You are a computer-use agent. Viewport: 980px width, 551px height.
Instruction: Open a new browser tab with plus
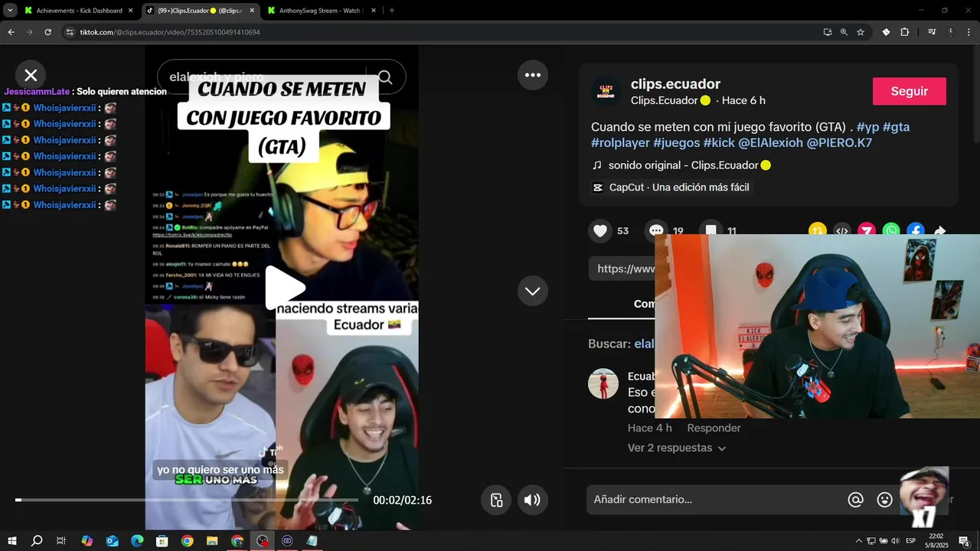coord(392,11)
